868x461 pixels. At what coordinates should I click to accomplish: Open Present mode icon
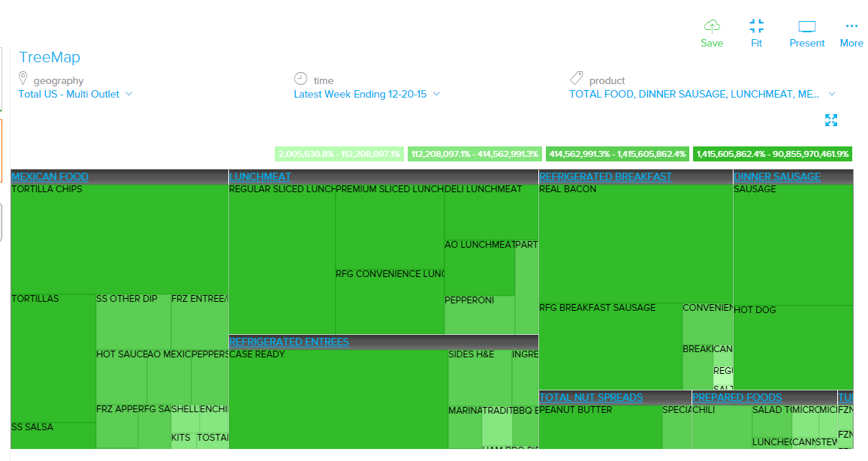click(x=806, y=26)
